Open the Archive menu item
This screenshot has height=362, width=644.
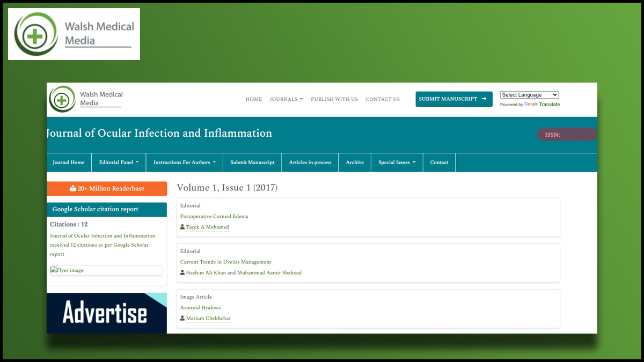click(355, 162)
